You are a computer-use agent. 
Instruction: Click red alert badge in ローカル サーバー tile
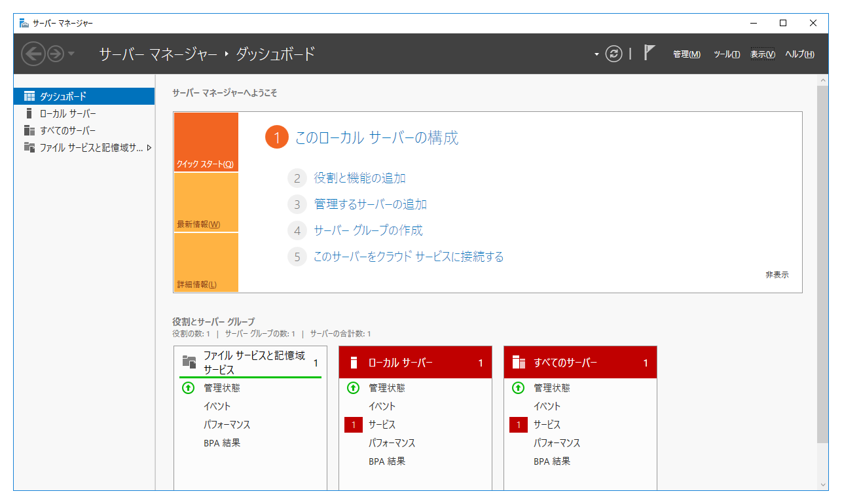(354, 425)
